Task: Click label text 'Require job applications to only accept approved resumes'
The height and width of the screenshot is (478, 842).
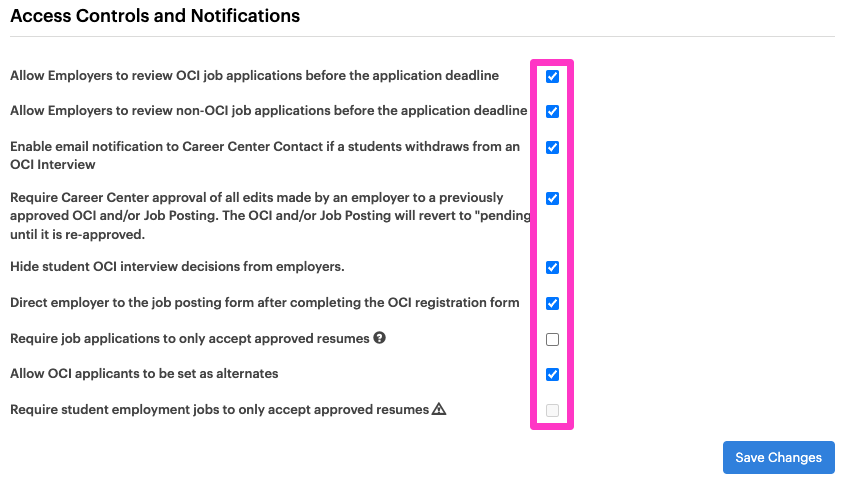Action: tap(190, 338)
